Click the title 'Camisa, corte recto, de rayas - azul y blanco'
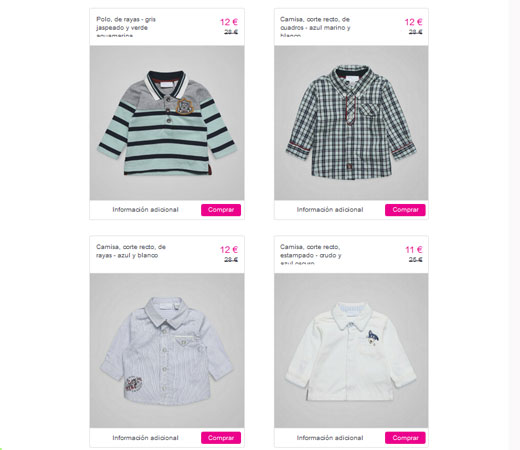This screenshot has width=520, height=450. [131, 251]
